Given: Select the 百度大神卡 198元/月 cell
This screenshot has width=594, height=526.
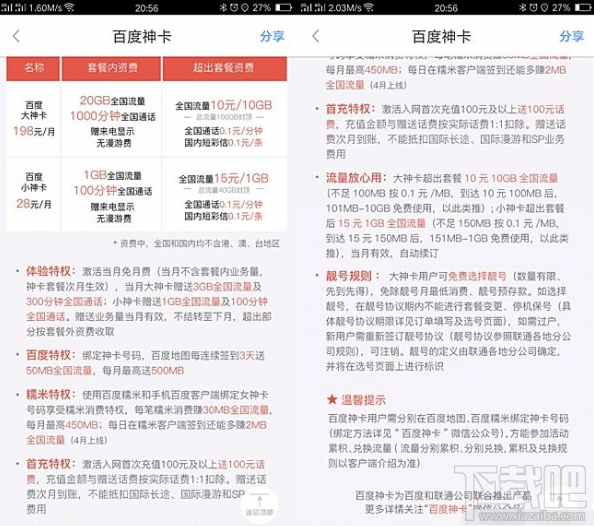Looking at the screenshot, I should [x=33, y=119].
